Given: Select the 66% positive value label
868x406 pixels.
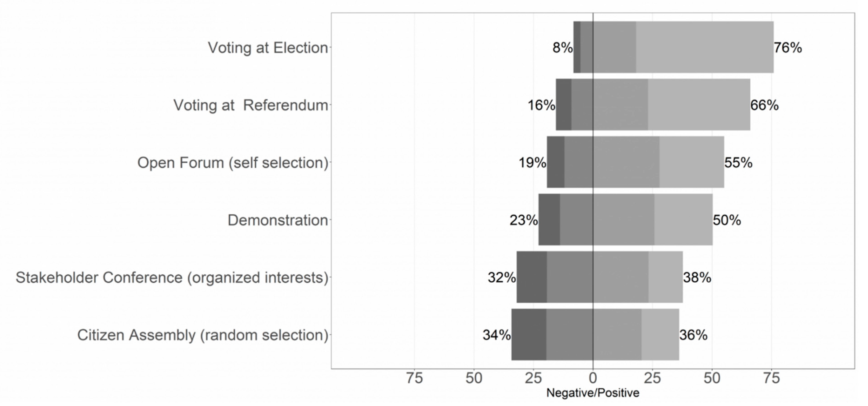Looking at the screenshot, I should (765, 105).
